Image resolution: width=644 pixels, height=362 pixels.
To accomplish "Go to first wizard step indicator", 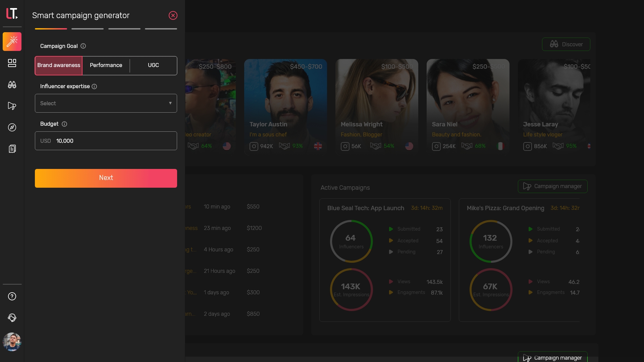I will [x=51, y=29].
